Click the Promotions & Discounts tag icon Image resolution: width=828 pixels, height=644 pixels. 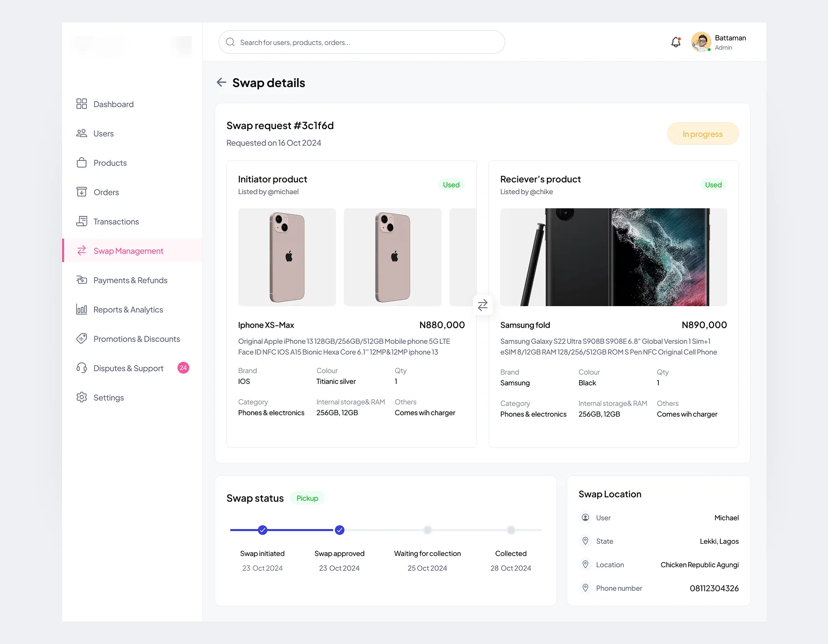click(82, 338)
